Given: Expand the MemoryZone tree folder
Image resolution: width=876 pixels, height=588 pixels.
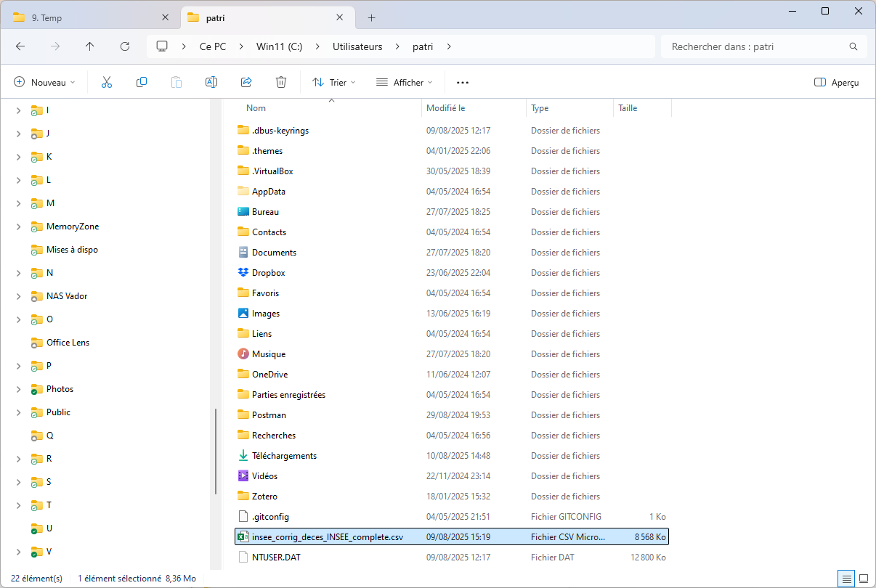Looking at the screenshot, I should [18, 226].
